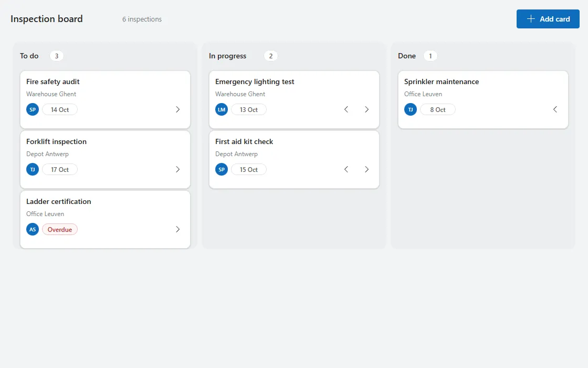The height and width of the screenshot is (368, 588).
Task: Move Sprinkler maintenance back with left chevron
Action: click(x=555, y=110)
